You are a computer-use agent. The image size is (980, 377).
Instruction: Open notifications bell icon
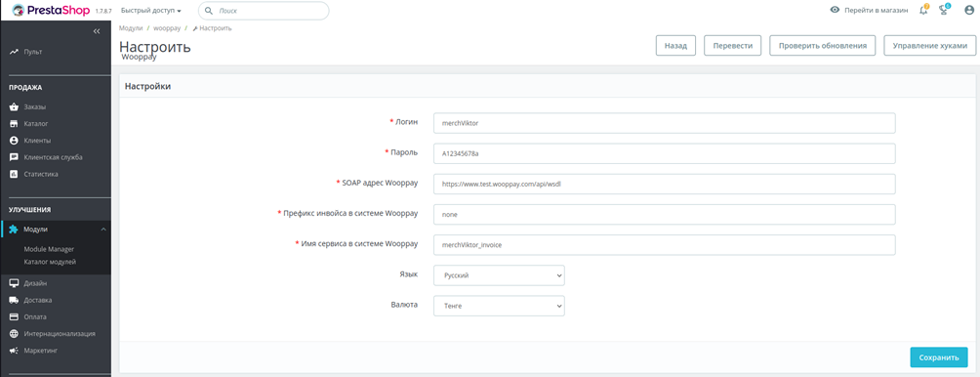coord(923,10)
